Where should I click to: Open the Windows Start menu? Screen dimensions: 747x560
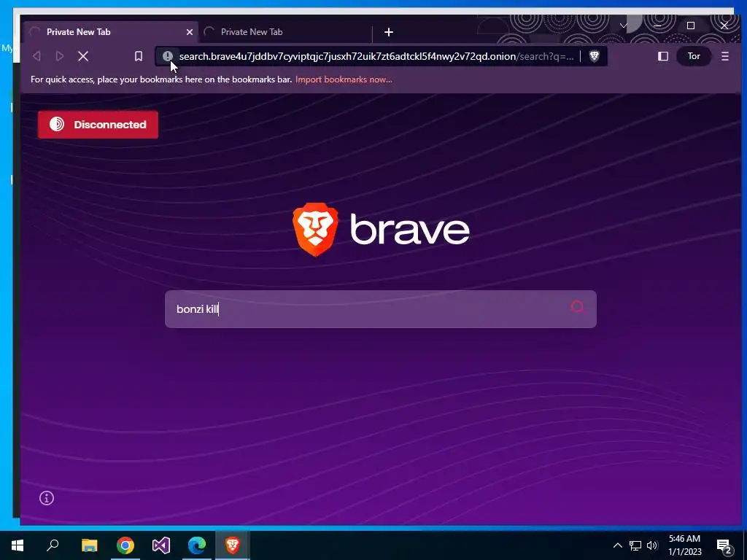point(18,545)
